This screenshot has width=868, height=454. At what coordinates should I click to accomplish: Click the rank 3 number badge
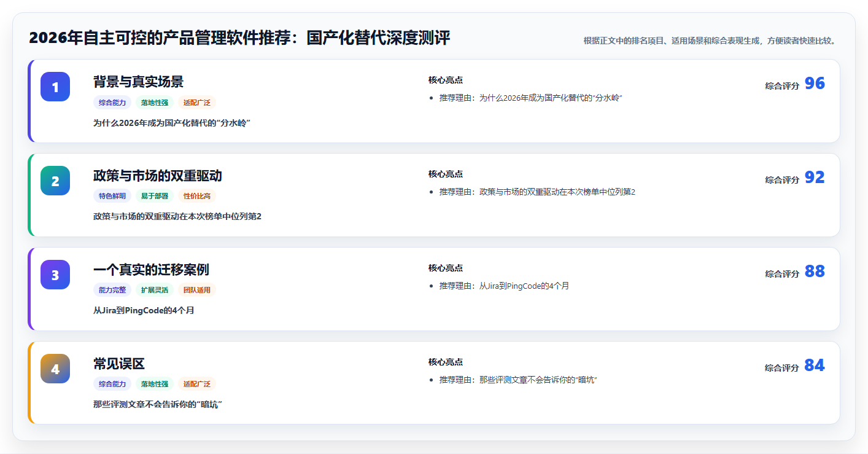click(55, 275)
